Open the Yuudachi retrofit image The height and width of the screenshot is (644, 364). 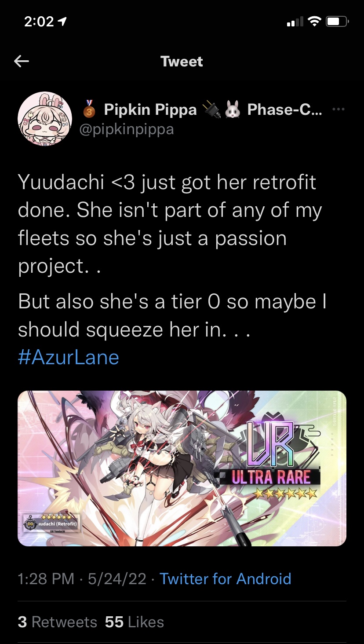click(182, 468)
